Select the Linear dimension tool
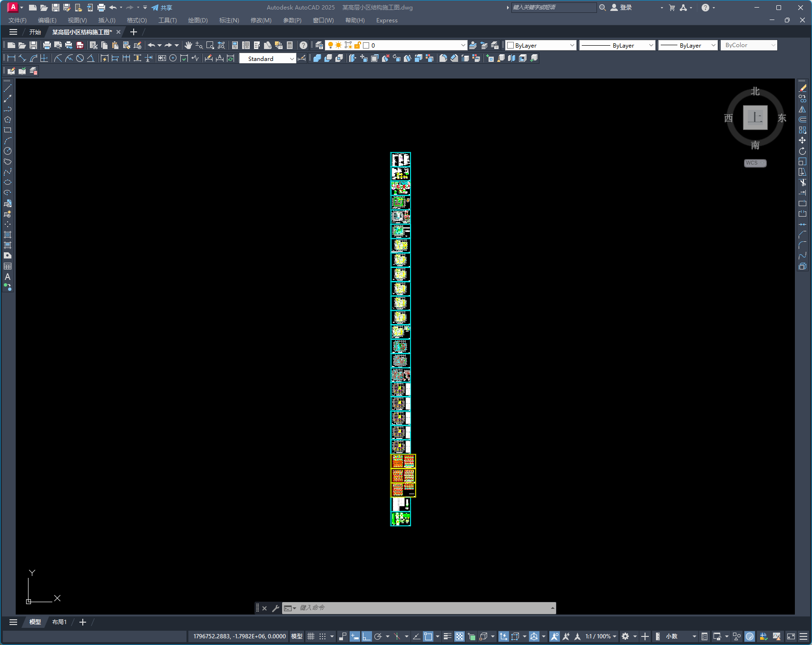Screen dimensions: 812x645 [x=11, y=58]
